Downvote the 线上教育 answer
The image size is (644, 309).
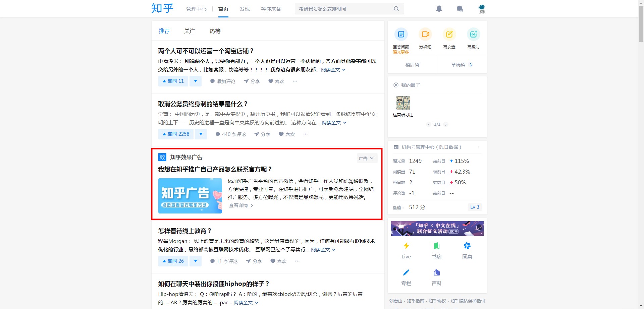(196, 261)
